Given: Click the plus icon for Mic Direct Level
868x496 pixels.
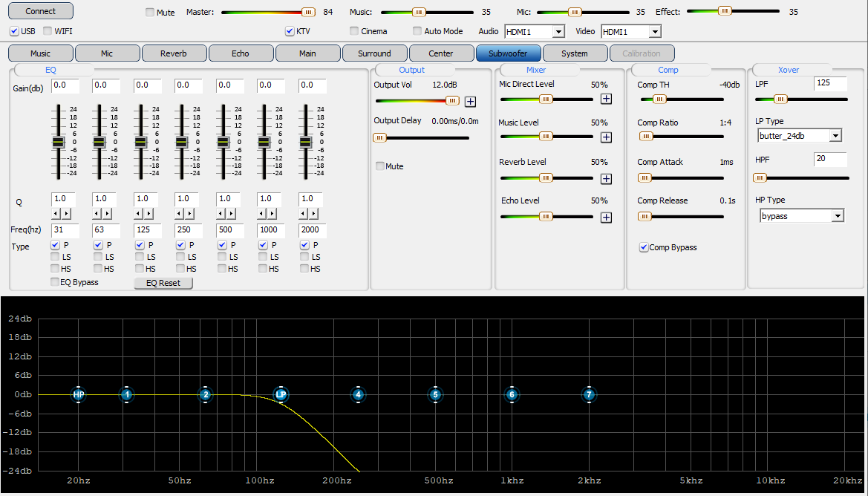Looking at the screenshot, I should pyautogui.click(x=606, y=98).
